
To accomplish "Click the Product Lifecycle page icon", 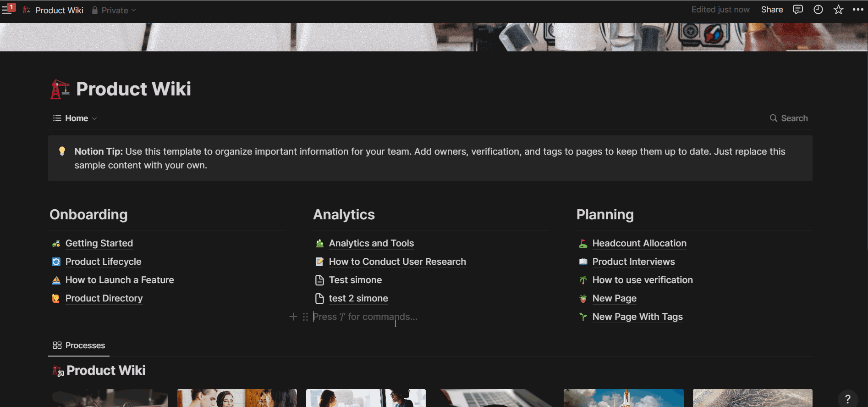I will 56,262.
